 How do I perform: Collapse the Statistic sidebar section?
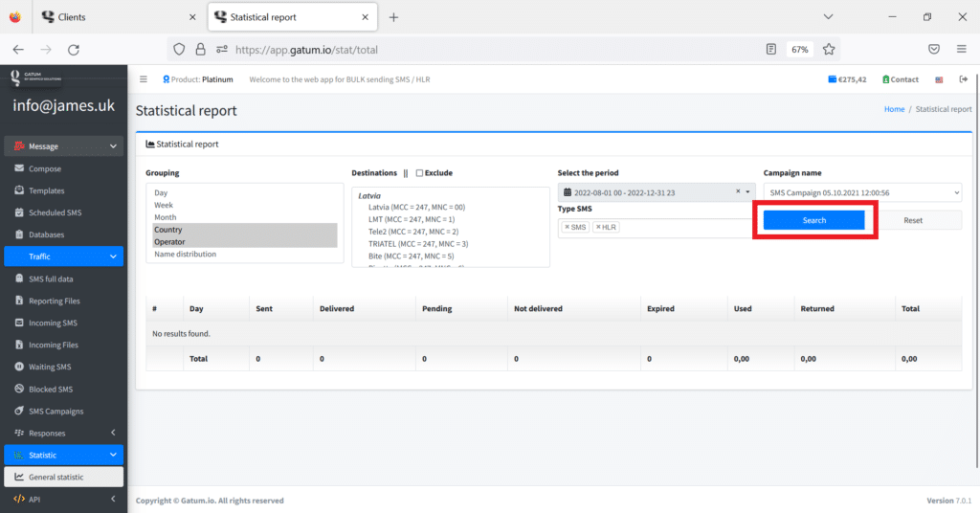(x=64, y=455)
